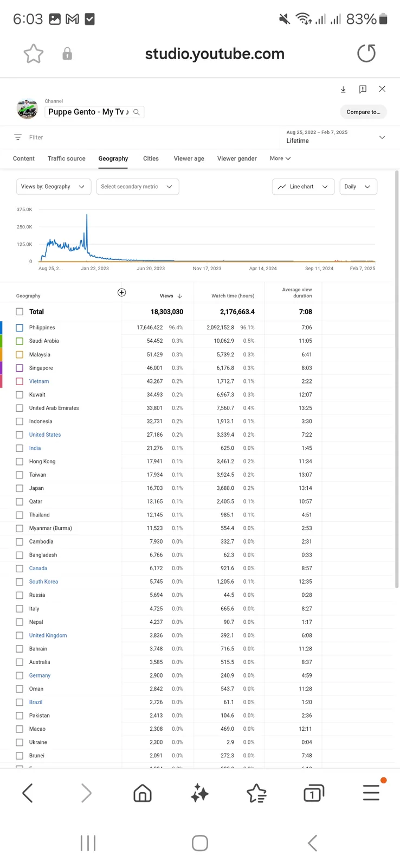Open the Germany geography link
Screen dimensions: 400x868
(x=40, y=675)
